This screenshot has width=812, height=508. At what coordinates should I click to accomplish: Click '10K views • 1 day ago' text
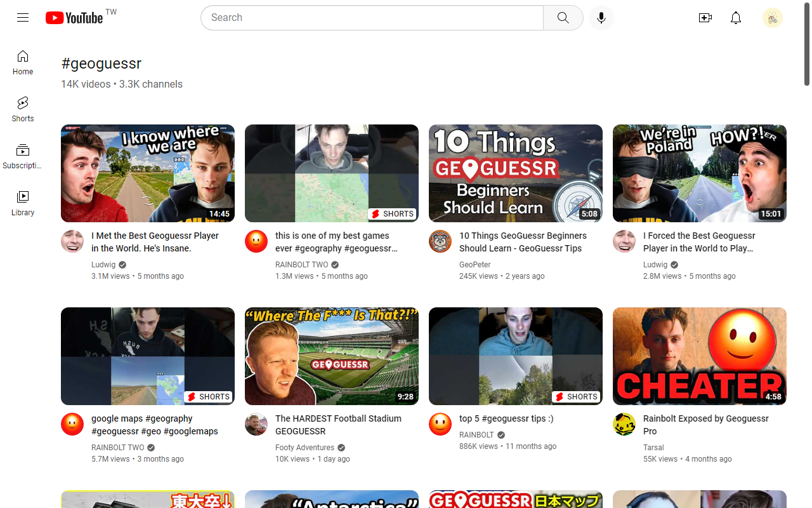pyautogui.click(x=313, y=459)
